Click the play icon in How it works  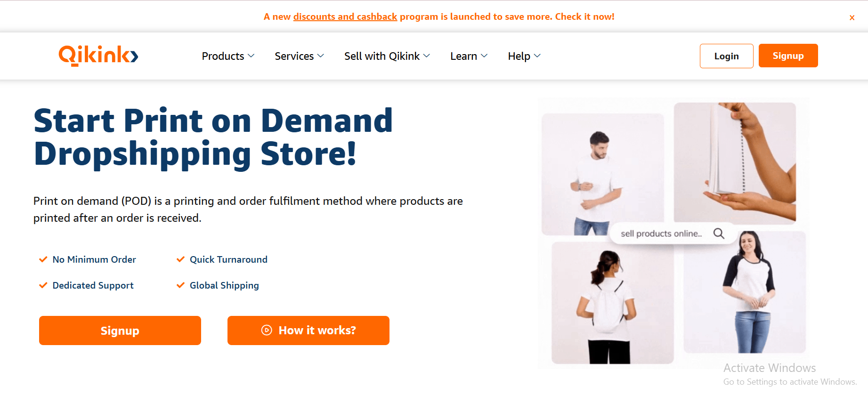coord(267,330)
